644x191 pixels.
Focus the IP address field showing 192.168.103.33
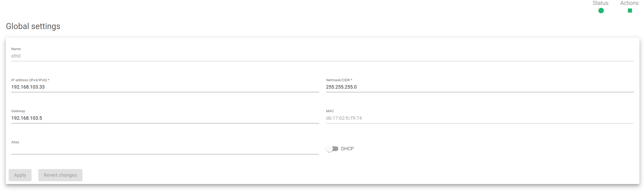165,87
